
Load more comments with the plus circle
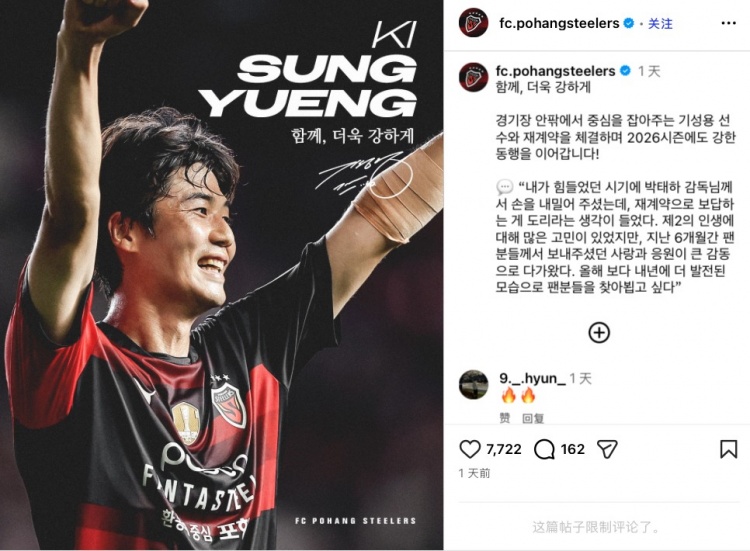click(599, 332)
